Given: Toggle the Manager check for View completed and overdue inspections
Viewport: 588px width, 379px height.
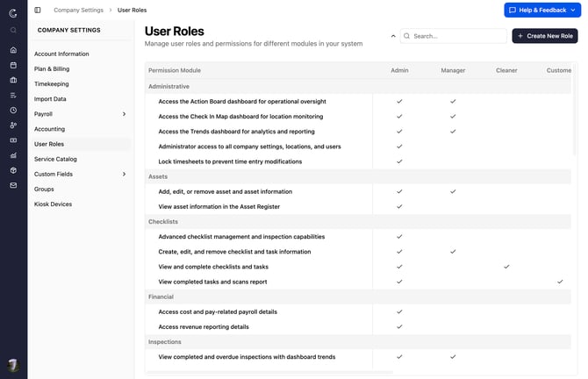Looking at the screenshot, I should pyautogui.click(x=453, y=356).
